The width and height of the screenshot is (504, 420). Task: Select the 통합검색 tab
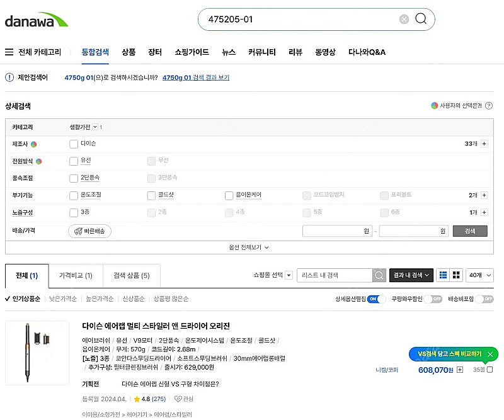click(95, 52)
